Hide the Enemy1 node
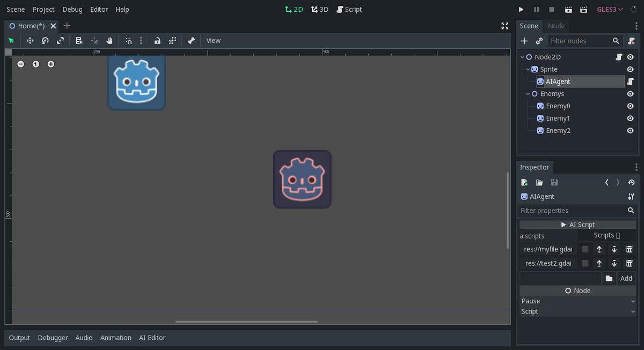This screenshot has height=350, width=644. [x=631, y=118]
